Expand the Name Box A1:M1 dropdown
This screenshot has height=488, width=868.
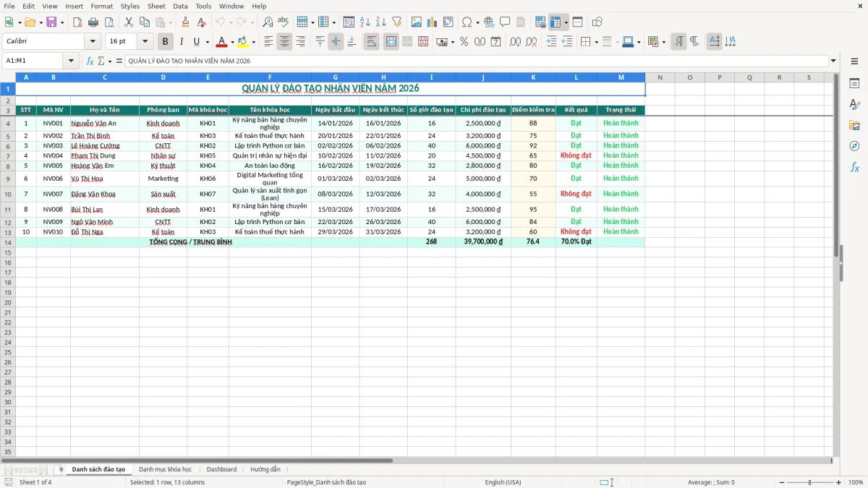click(71, 61)
